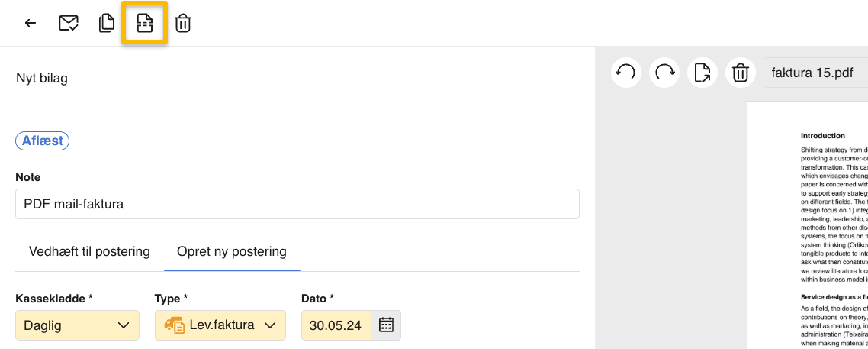The width and height of the screenshot is (868, 349).
Task: Click into the Note text field
Action: coord(297,204)
